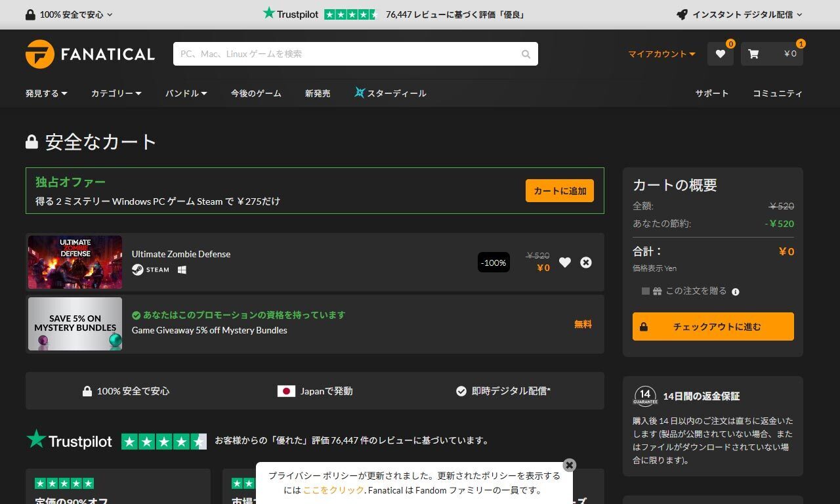The height and width of the screenshot is (504, 840).
Task: Click the large Trustpilot logo above reviews
Action: coord(69,440)
